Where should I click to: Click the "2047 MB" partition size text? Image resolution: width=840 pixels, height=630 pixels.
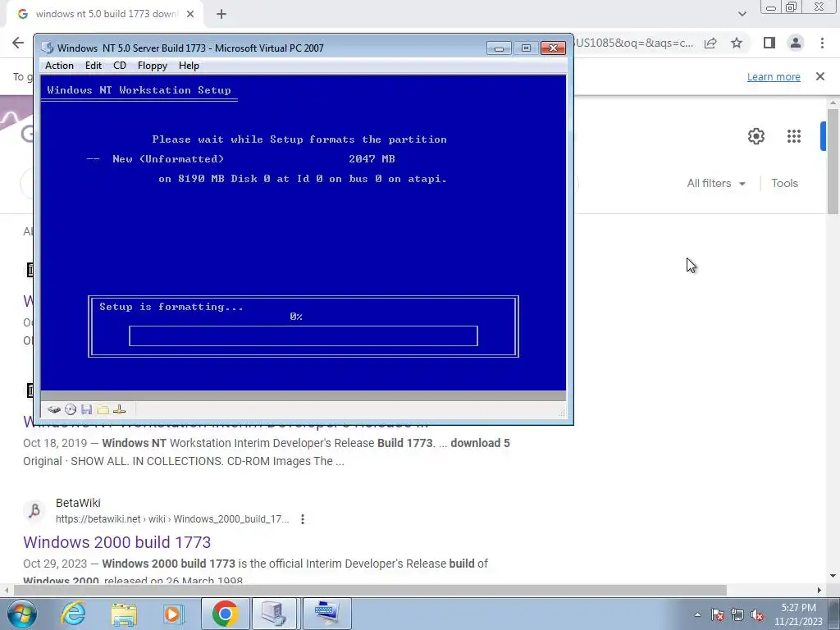pos(372,158)
